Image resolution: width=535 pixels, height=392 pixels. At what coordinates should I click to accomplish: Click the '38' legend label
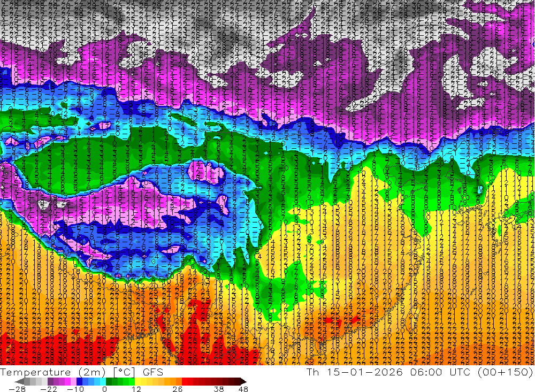(219, 389)
